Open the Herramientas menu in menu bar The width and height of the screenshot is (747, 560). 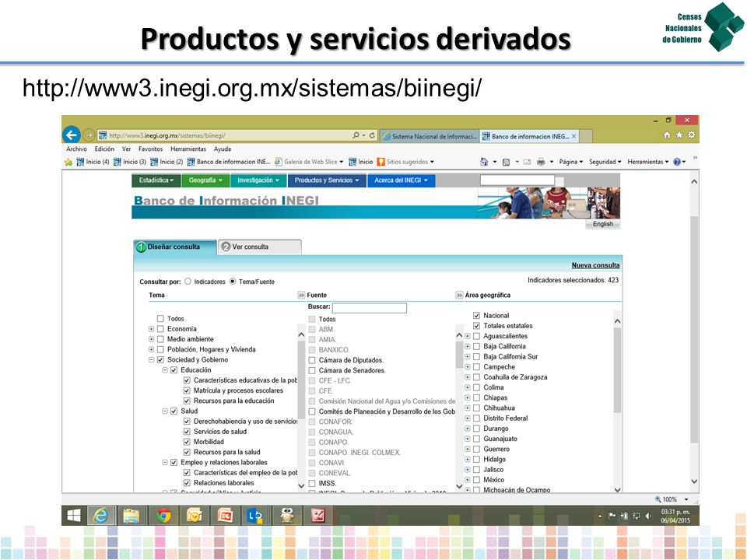pyautogui.click(x=188, y=149)
